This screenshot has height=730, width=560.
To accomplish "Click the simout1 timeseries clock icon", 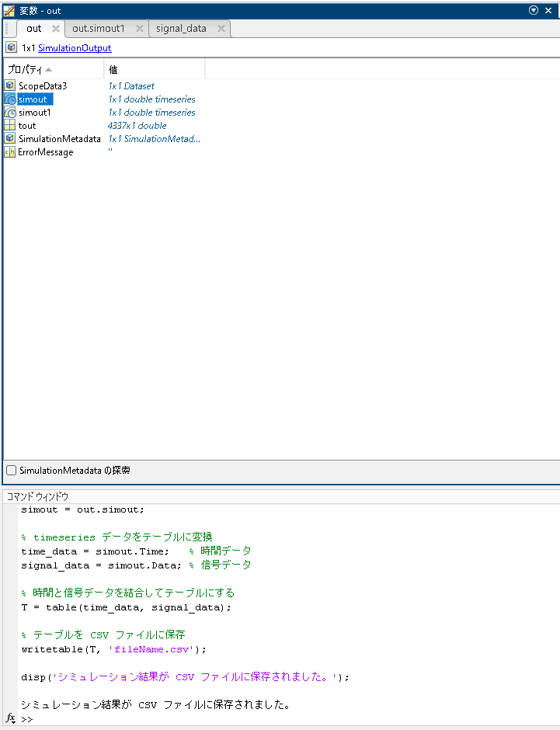I will (10, 112).
